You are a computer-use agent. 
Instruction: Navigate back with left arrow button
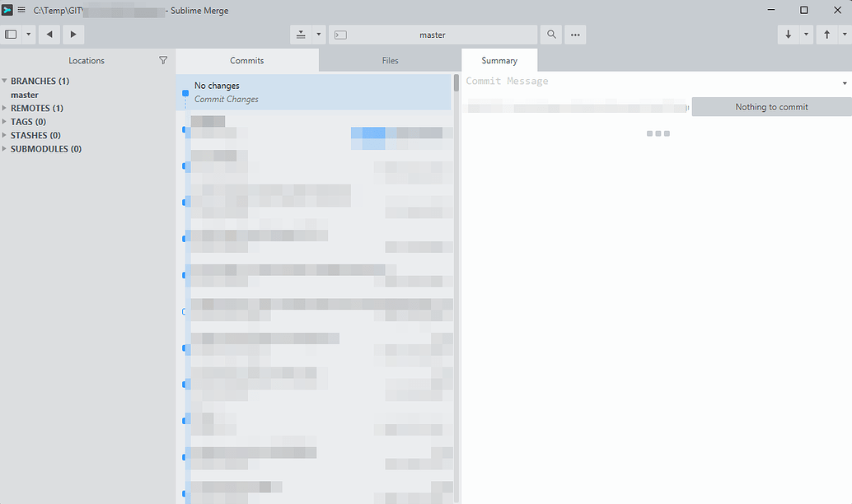click(49, 35)
